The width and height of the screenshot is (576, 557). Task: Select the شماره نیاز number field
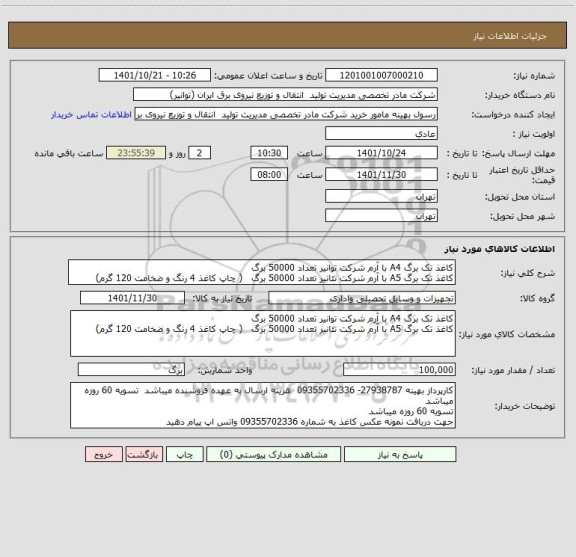(x=381, y=75)
